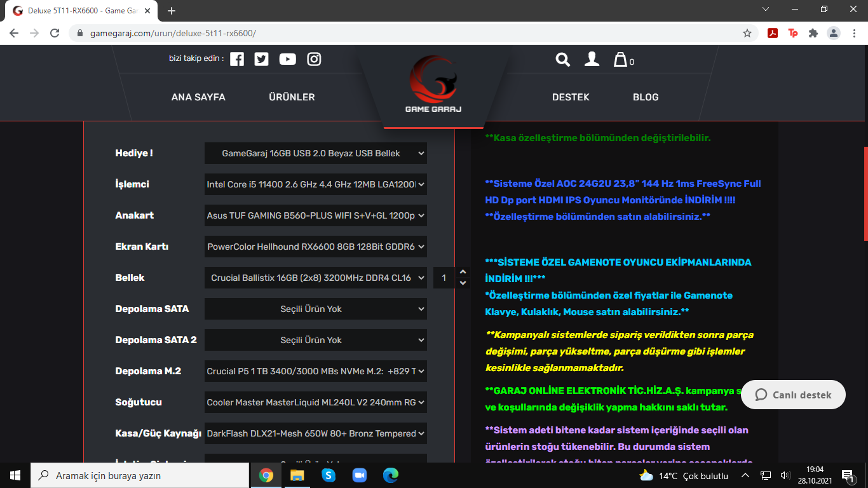Search tabs with the tab strip arrow
The height and width of the screenshot is (488, 868).
[x=765, y=10]
